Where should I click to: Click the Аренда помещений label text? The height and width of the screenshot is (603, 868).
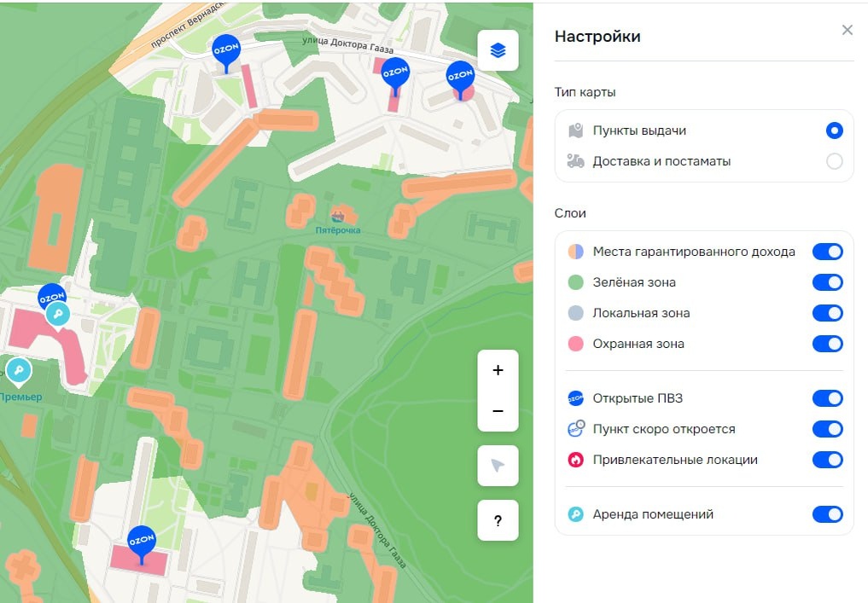pyautogui.click(x=653, y=514)
